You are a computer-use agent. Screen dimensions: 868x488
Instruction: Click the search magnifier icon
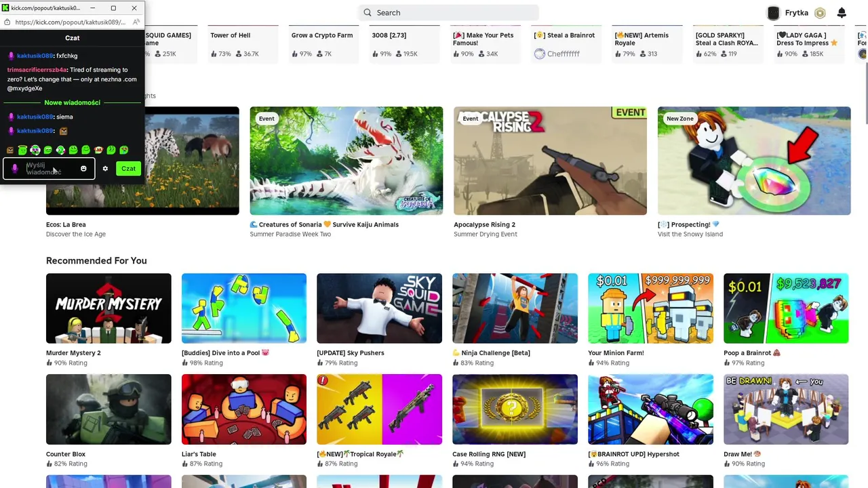368,12
